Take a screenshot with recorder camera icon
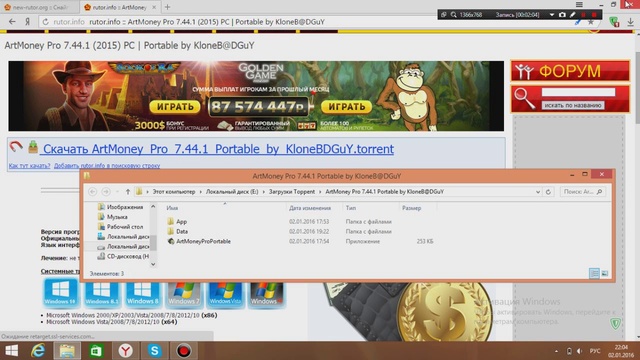This screenshot has width=640, height=360. 562,15
